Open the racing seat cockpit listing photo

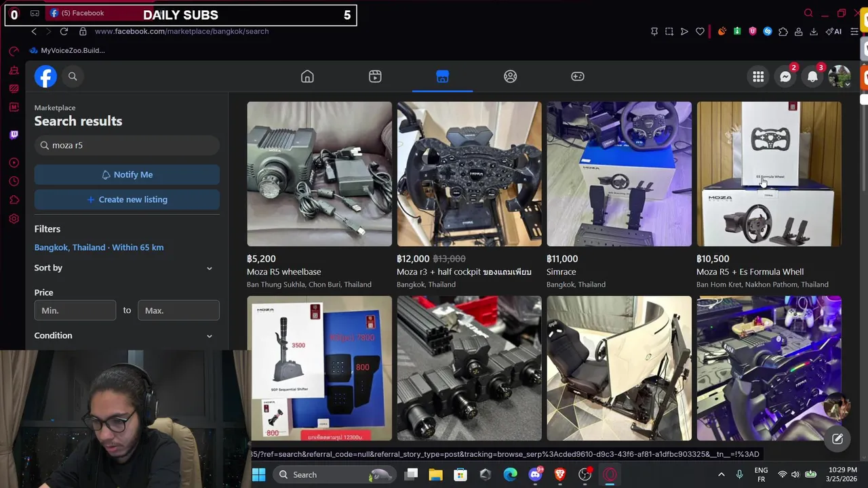(x=619, y=368)
